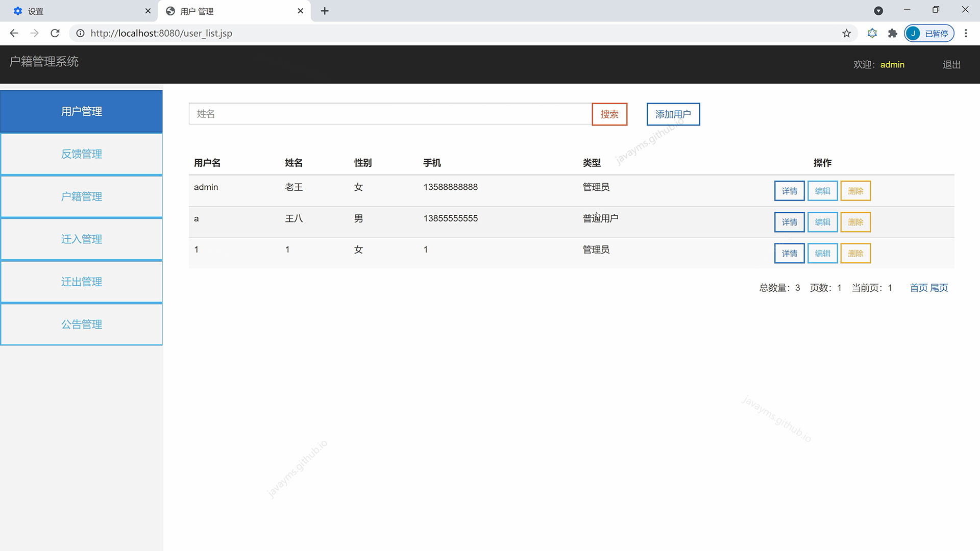Click the address bar URL

click(x=161, y=33)
